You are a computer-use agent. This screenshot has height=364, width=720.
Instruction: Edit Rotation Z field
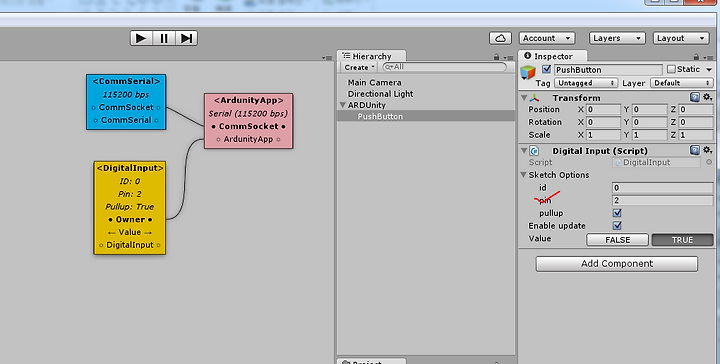697,123
